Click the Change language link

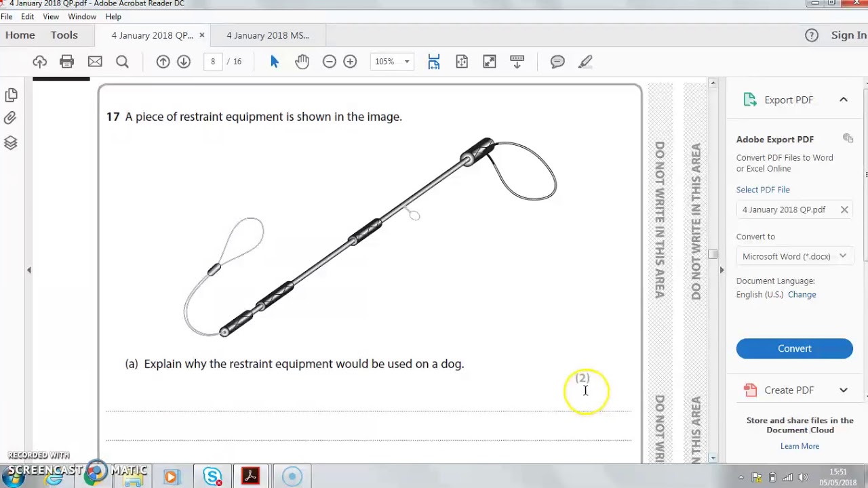click(802, 294)
